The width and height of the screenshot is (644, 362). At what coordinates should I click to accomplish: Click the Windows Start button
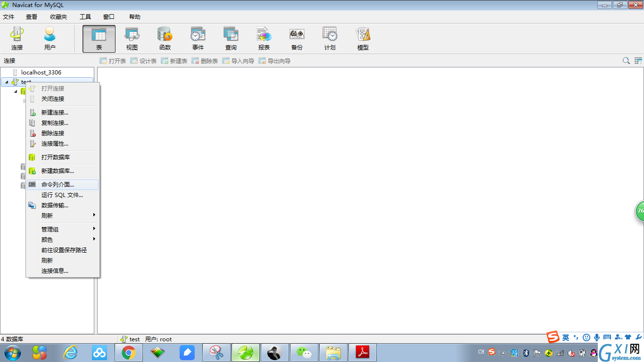coord(12,353)
